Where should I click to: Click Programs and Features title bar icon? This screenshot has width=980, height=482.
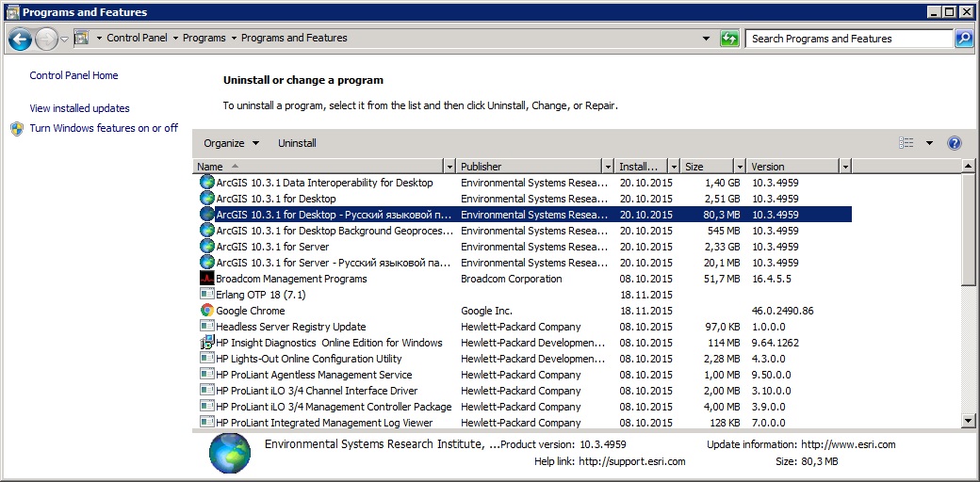[12, 12]
